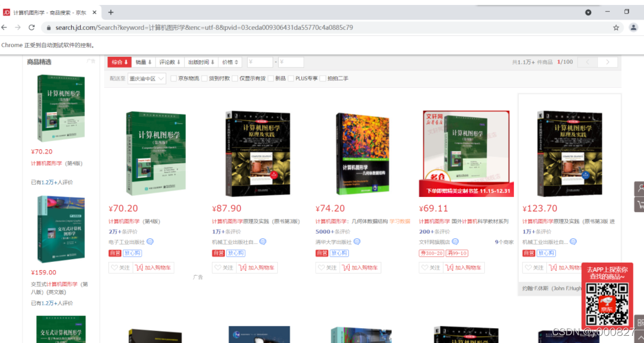Image resolution: width=644 pixels, height=343 pixels.
Task: Open 国外计算机科学教材系列 book title link
Action: coord(464,221)
